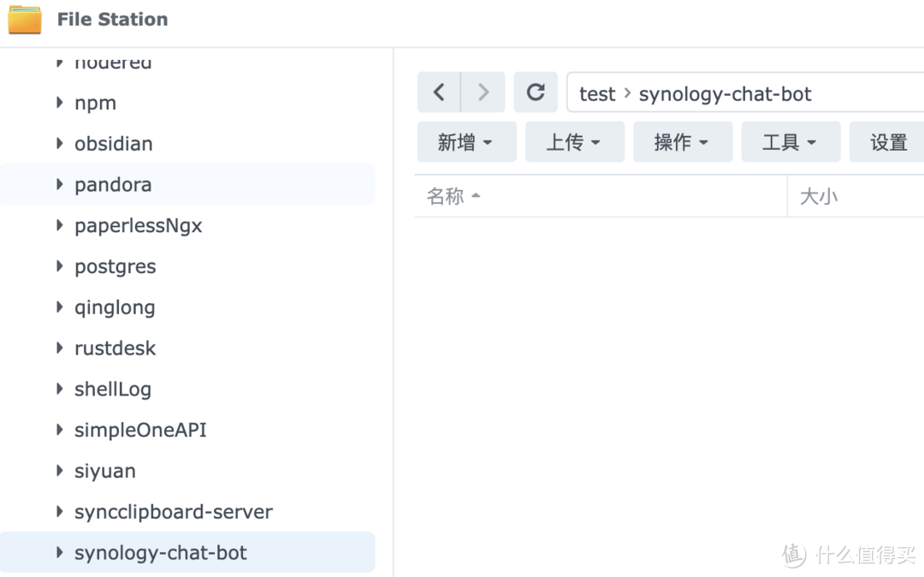Click the test breadcrumb link in path bar
Screen dimensions: 924x577
[596, 93]
